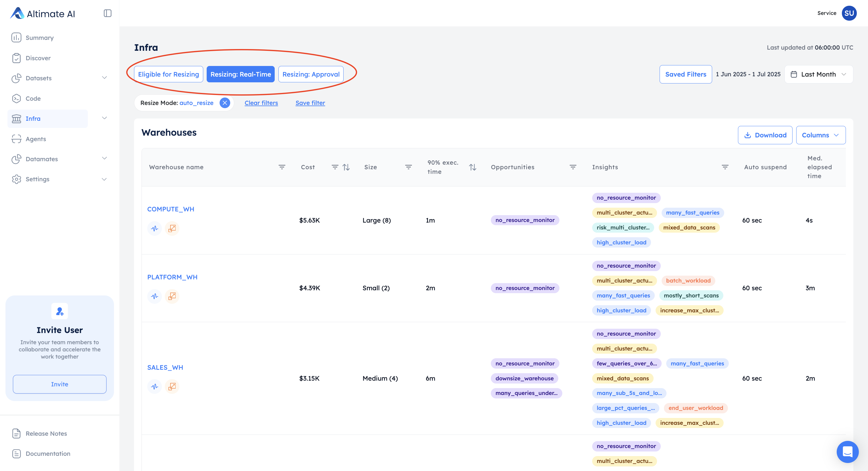Screen dimensions: 868x471
Task: Click the Download button
Action: [765, 135]
